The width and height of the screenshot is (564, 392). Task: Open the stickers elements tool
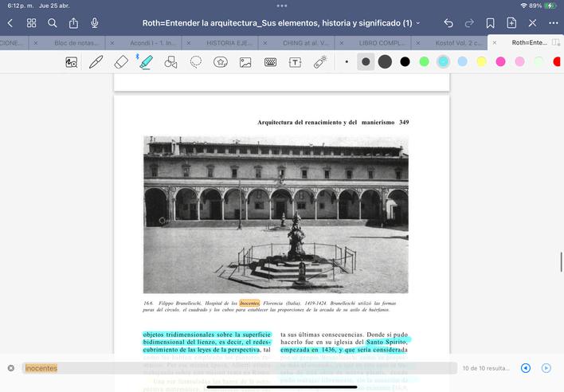221,62
